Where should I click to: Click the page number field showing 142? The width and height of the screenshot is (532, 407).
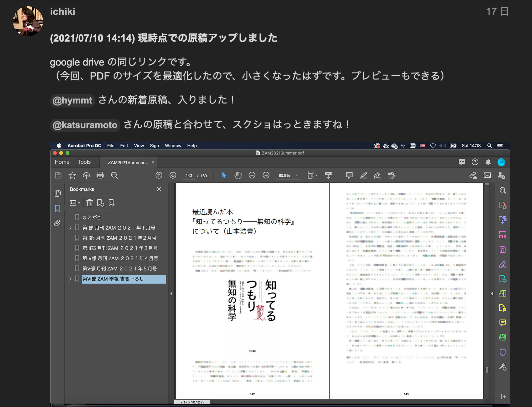(x=189, y=176)
